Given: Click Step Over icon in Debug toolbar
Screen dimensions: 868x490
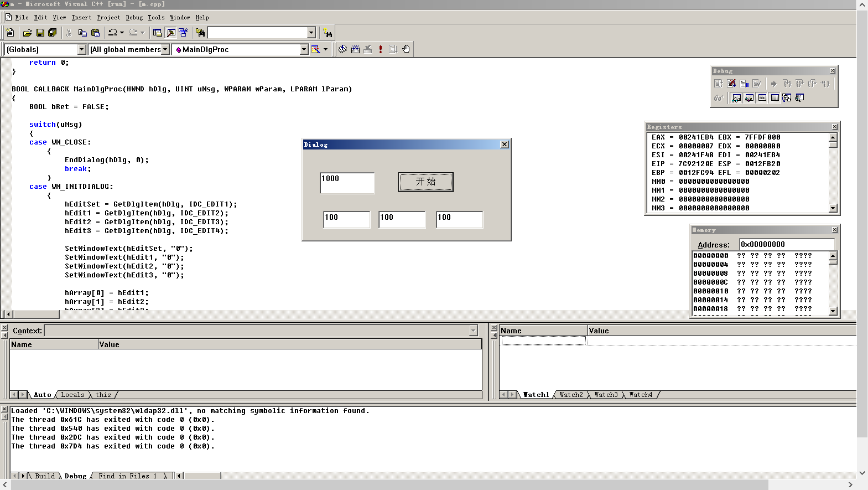Looking at the screenshot, I should point(799,84).
